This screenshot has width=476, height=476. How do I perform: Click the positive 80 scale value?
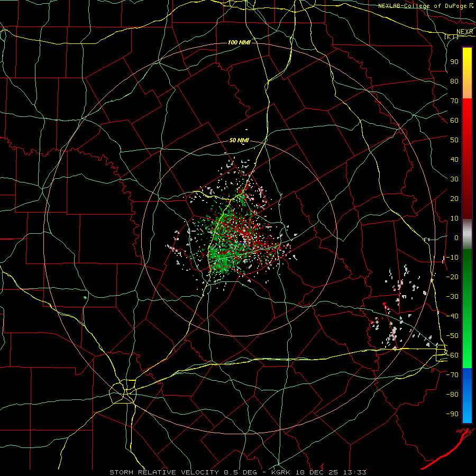click(x=454, y=81)
